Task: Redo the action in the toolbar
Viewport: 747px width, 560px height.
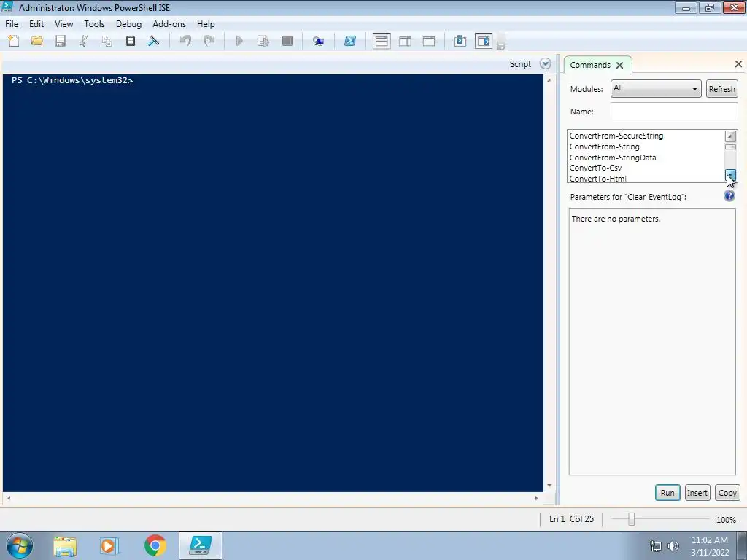Action: [x=209, y=41]
